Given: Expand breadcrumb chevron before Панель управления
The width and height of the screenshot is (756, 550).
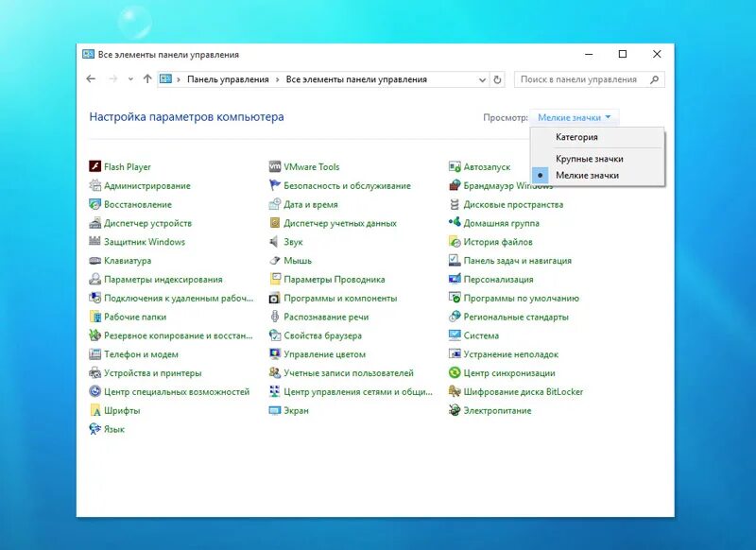Looking at the screenshot, I should pos(179,79).
